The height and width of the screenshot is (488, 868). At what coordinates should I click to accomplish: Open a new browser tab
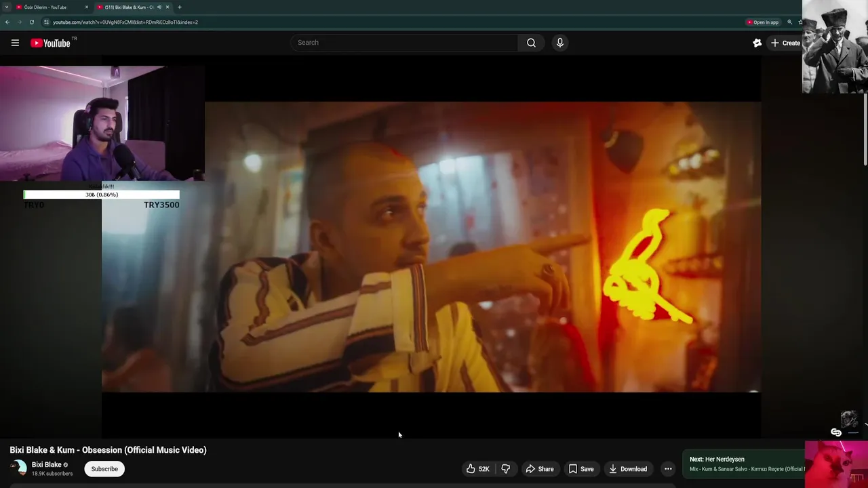[x=179, y=7]
